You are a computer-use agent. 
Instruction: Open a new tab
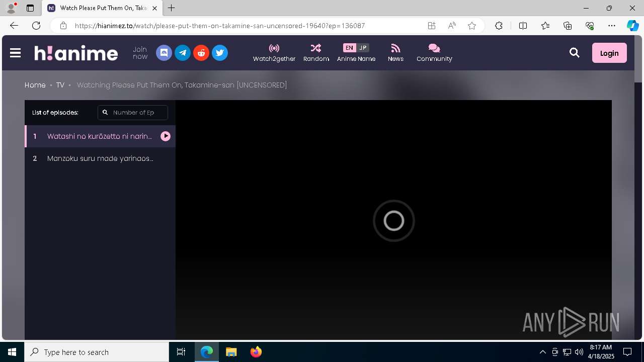click(171, 8)
